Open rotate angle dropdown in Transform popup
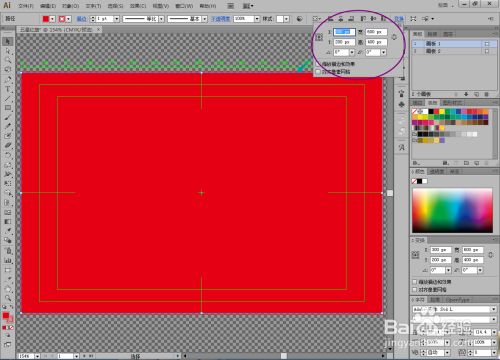 (x=352, y=52)
